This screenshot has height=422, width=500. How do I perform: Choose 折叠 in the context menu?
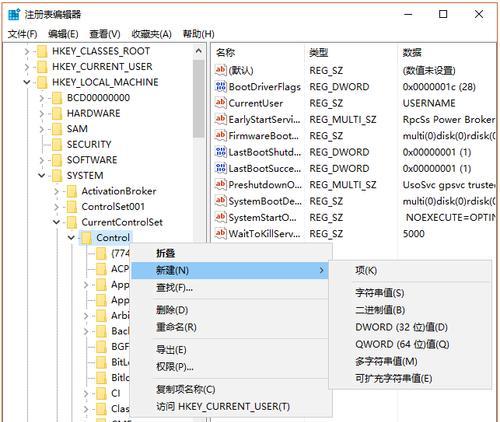pyautogui.click(x=230, y=253)
